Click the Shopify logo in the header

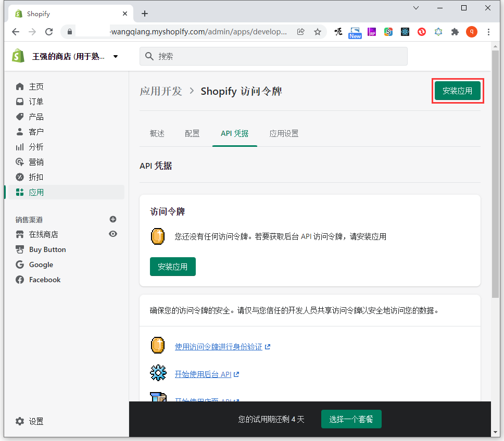coord(19,56)
